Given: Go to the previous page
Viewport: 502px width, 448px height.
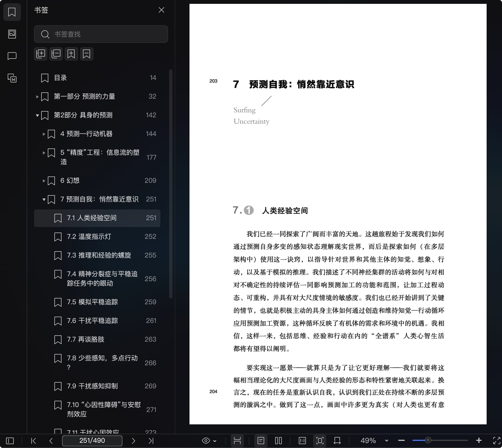Looking at the screenshot, I should click(51, 441).
